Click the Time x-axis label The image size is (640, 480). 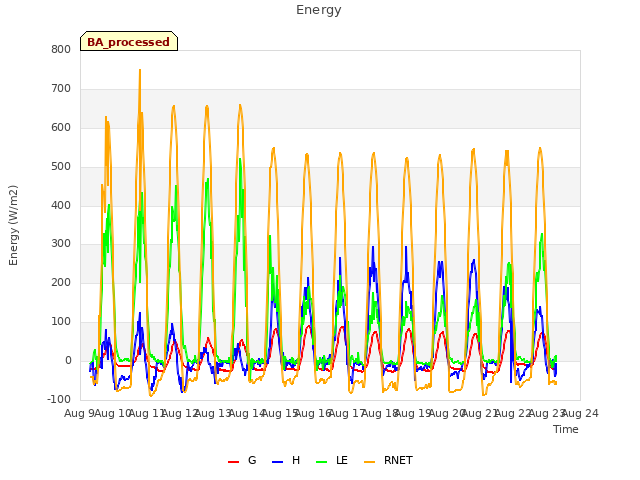[565, 429]
